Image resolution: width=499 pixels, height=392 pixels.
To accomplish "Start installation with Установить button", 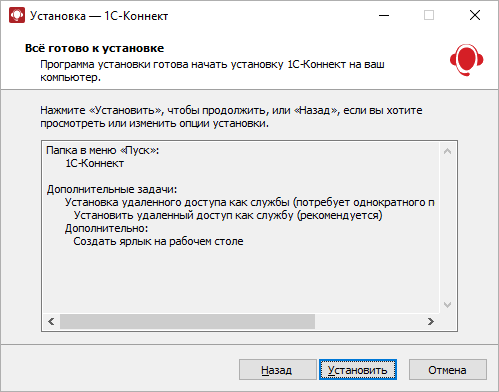I will click(x=358, y=370).
